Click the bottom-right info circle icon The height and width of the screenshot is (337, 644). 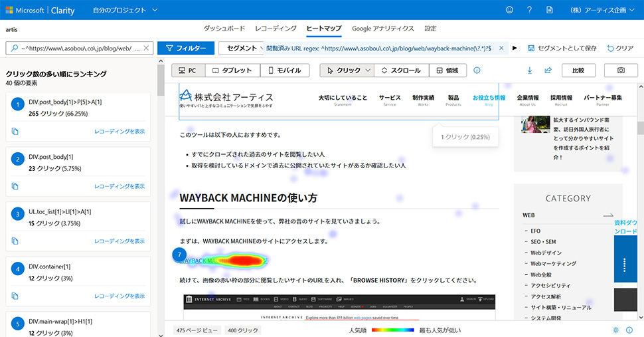pyautogui.click(x=629, y=330)
